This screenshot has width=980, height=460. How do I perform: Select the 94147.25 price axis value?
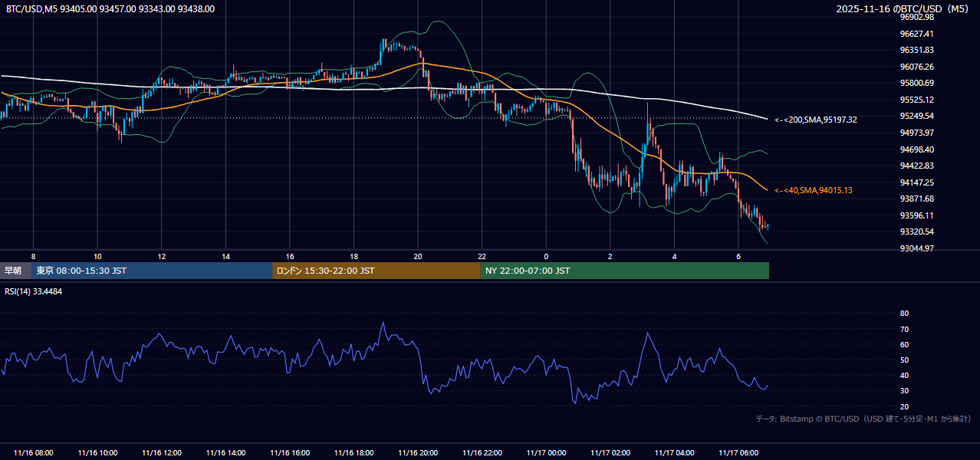917,182
